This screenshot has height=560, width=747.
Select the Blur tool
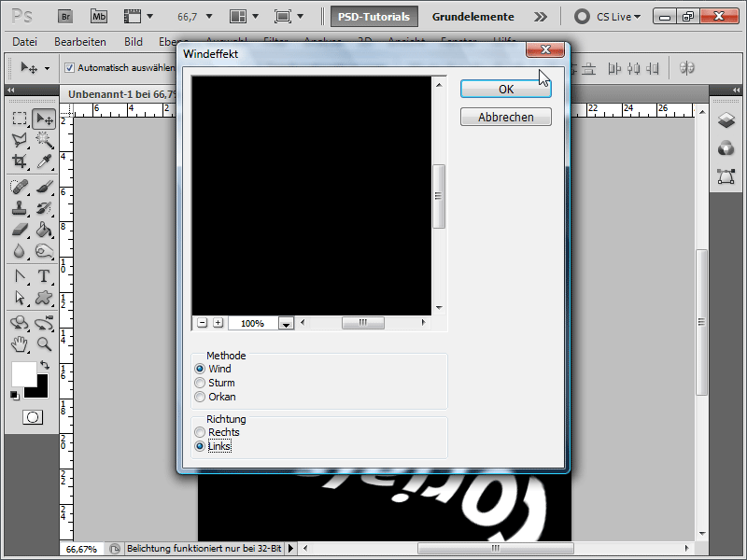pyautogui.click(x=20, y=251)
